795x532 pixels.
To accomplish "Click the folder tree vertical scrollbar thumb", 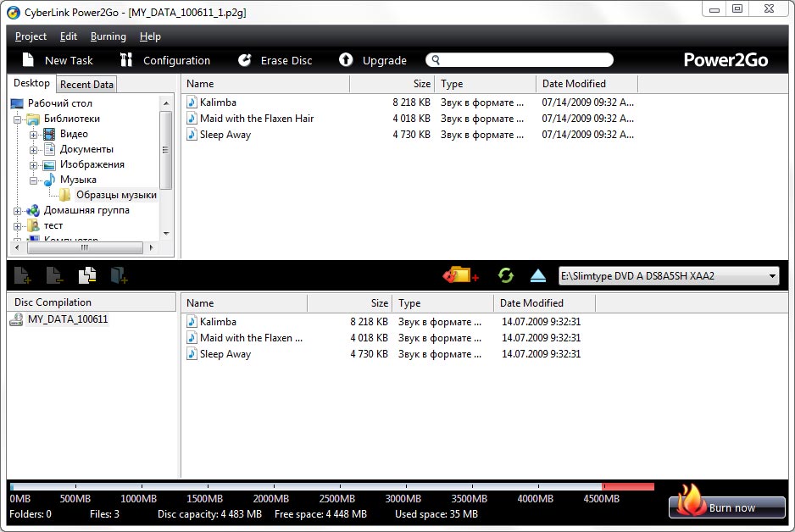I will [x=165, y=150].
